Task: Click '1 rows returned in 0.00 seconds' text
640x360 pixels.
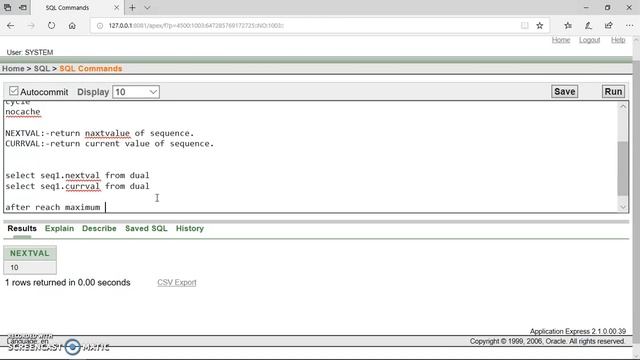Action: click(68, 282)
